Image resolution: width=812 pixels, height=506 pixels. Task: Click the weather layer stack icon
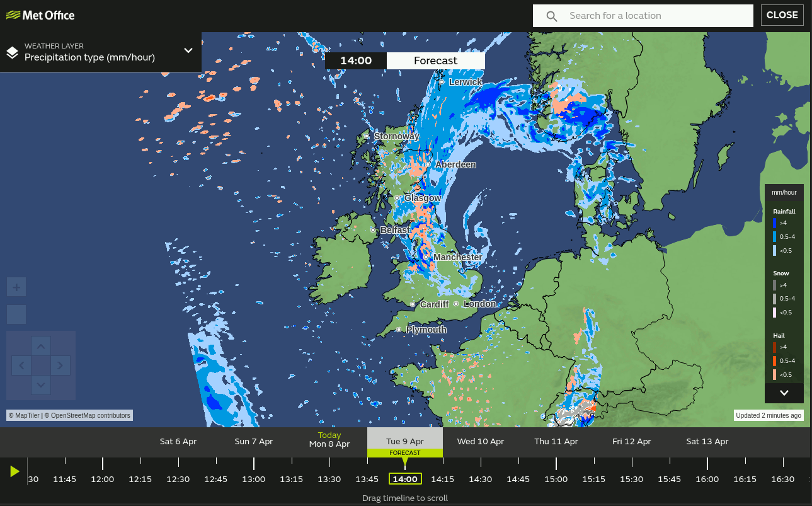click(x=13, y=52)
